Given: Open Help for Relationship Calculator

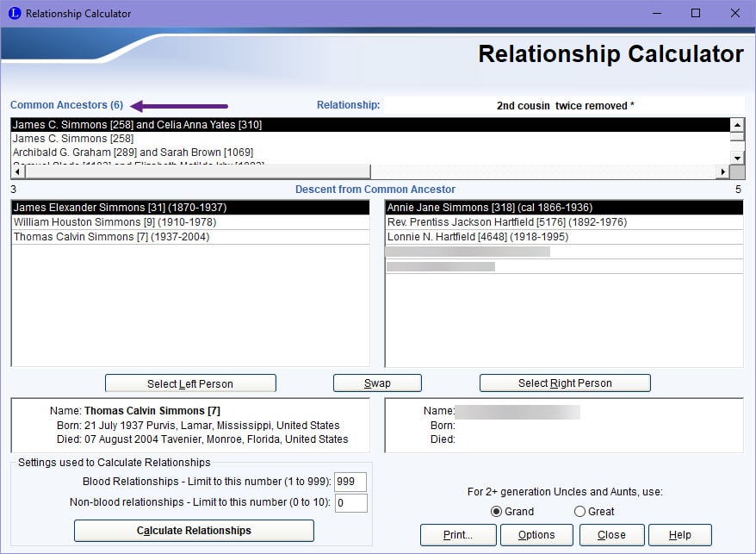Looking at the screenshot, I should pos(680,534).
